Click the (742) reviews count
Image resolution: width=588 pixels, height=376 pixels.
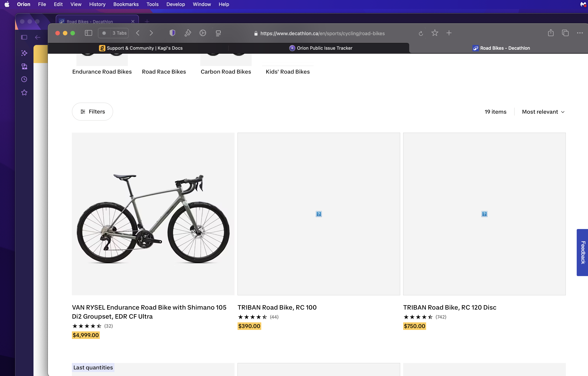click(441, 317)
